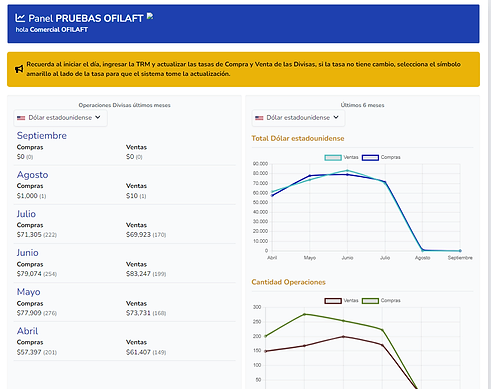Click the chart line icon beside Panel title
491x389 pixels.
click(x=20, y=18)
